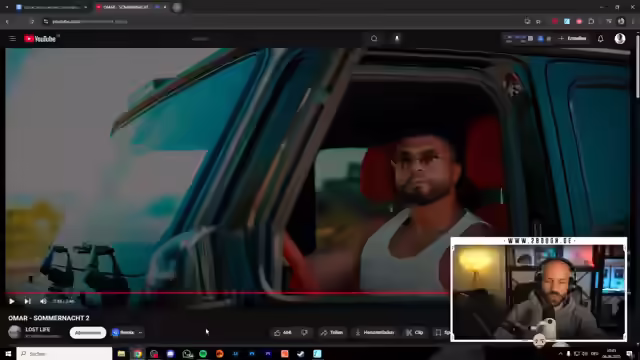Open the browser profile avatar

pos(621,22)
